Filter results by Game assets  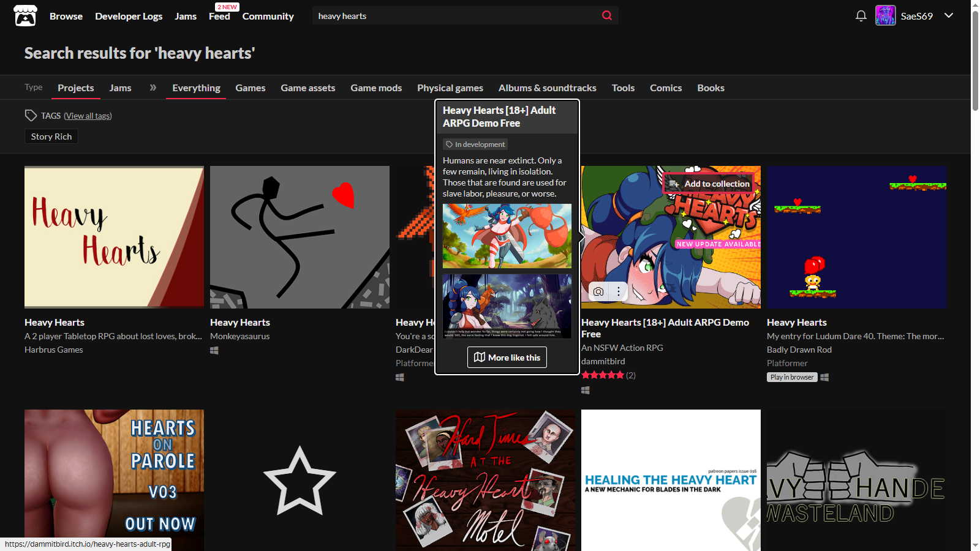[x=308, y=88]
